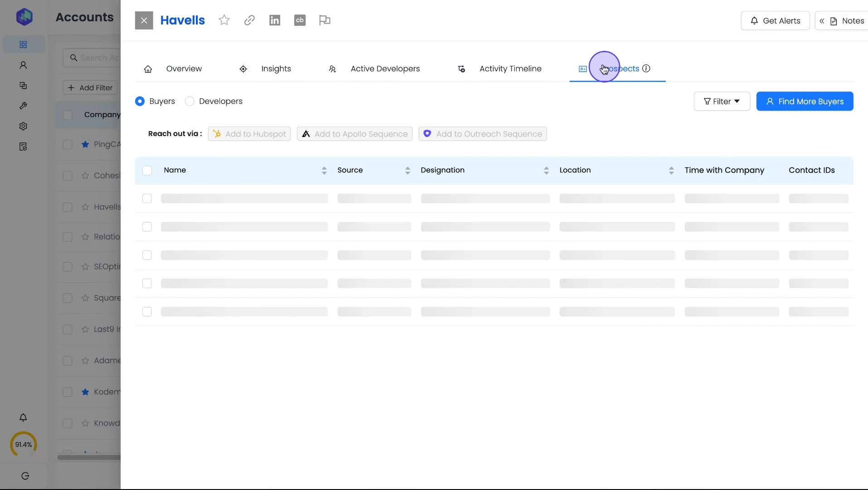Screen dimensions: 868x490
Task: Select the Buyers radio button
Action: [140, 101]
